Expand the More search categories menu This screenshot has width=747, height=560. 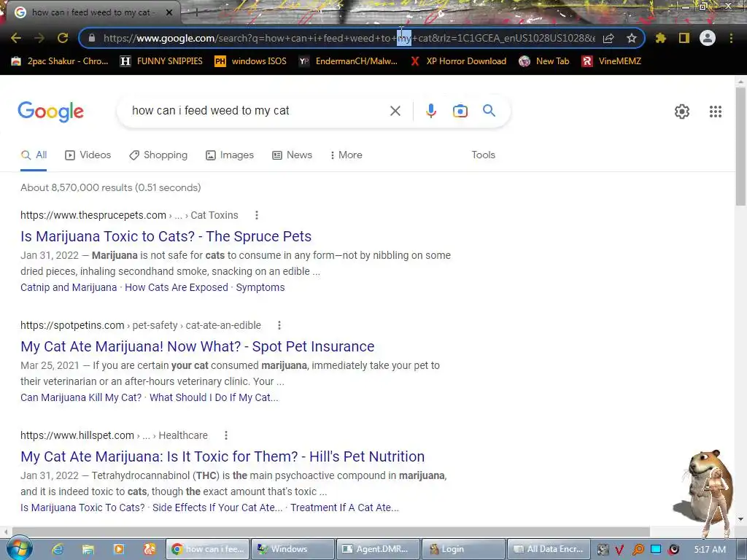pos(347,155)
